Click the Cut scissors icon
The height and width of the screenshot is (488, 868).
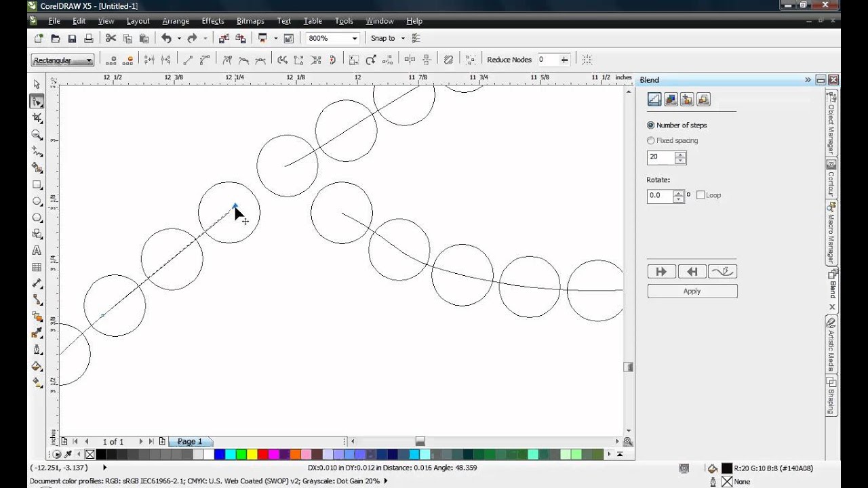point(111,39)
